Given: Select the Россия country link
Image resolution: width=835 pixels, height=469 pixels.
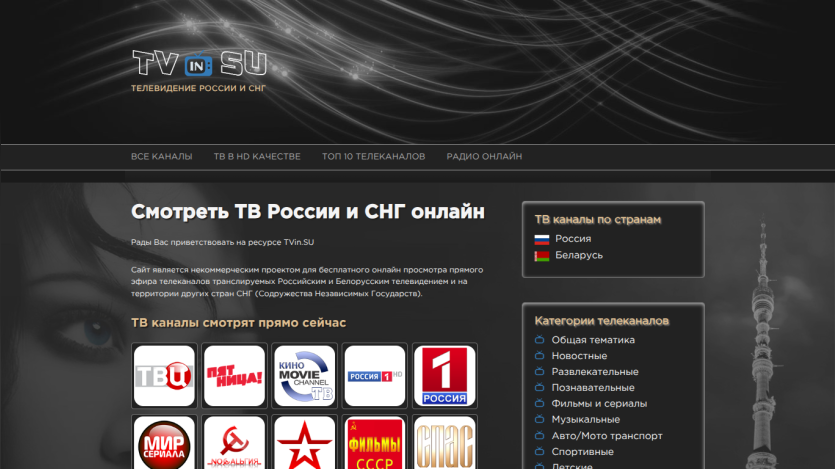Looking at the screenshot, I should pyautogui.click(x=573, y=239).
